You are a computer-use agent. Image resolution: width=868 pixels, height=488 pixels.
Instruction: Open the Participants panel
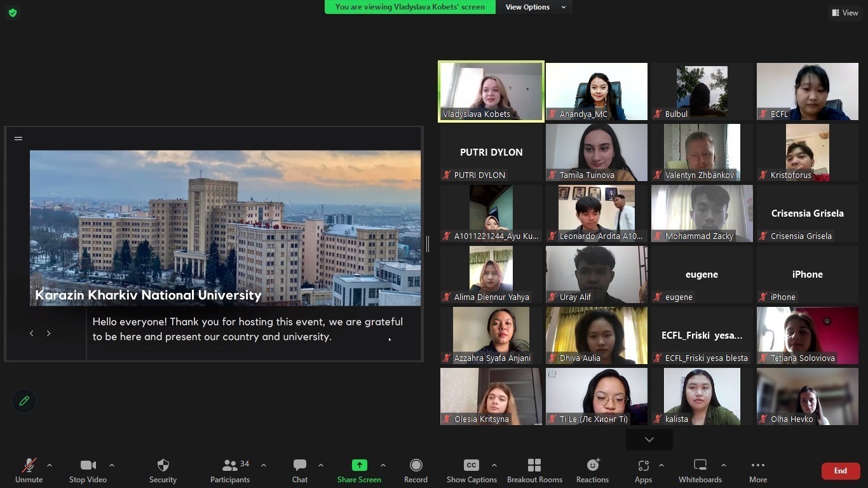229,470
